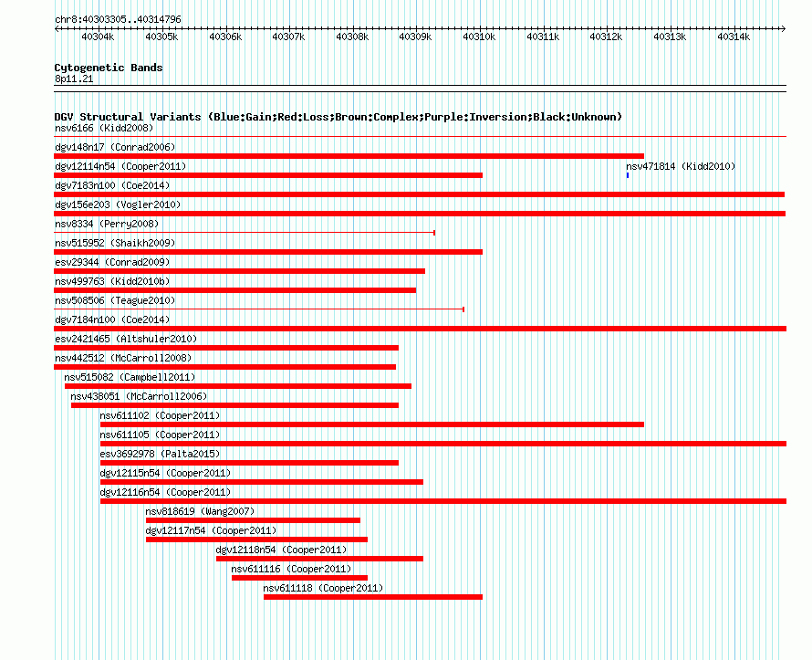The height and width of the screenshot is (660, 812).
Task: Click the chr8:40303305..40314796 coordinates text
Action: [x=118, y=19]
